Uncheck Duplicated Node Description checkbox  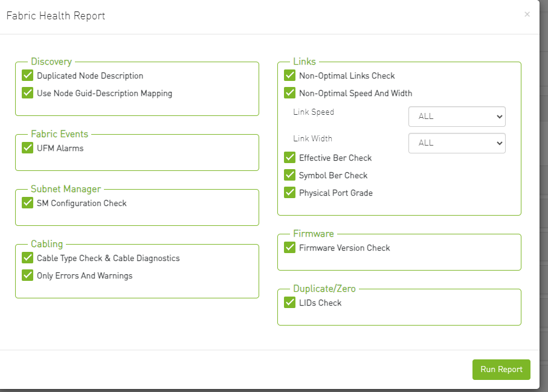point(27,76)
